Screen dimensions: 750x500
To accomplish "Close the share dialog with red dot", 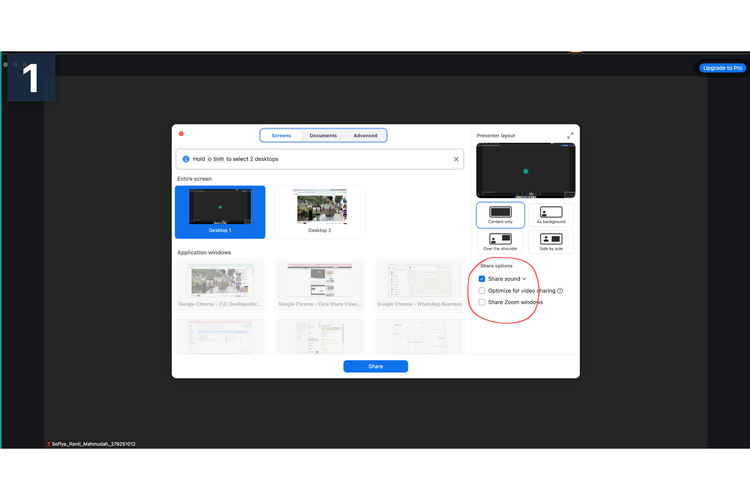I will click(x=181, y=133).
